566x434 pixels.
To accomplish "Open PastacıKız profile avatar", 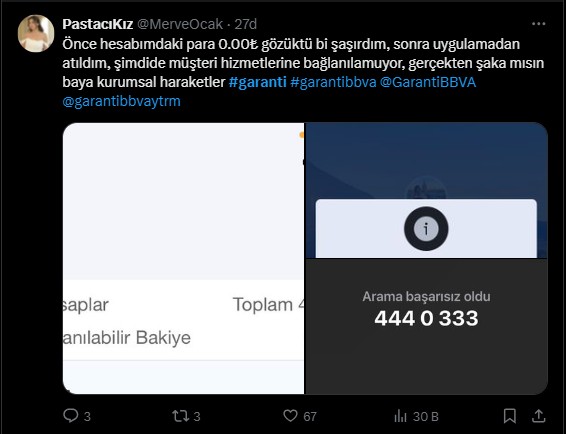I will pos(36,34).
